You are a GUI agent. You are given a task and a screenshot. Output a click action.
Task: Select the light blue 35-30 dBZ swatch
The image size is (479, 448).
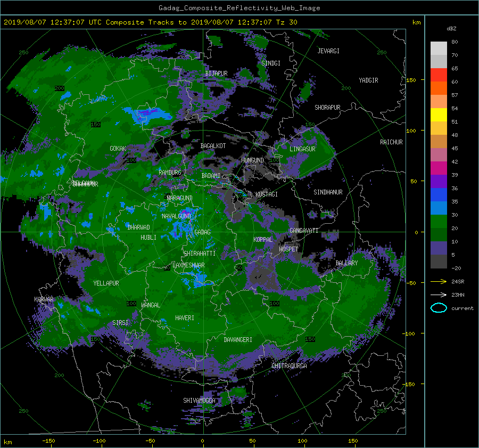[439, 208]
